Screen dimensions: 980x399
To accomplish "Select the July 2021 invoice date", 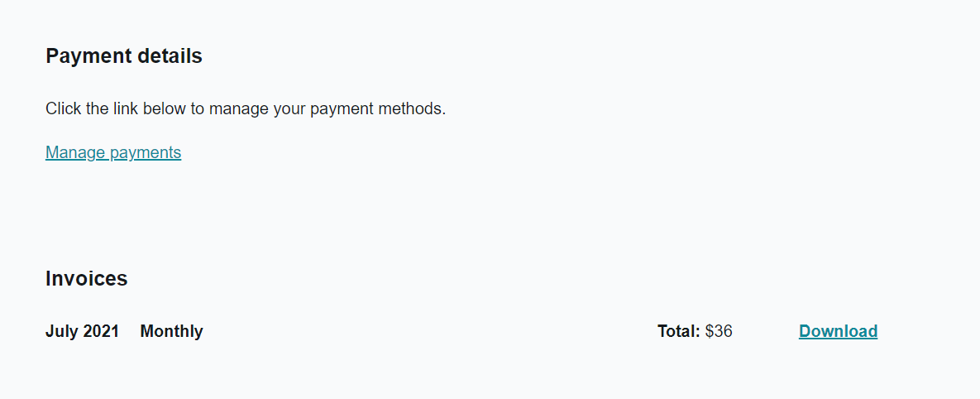I will [82, 331].
